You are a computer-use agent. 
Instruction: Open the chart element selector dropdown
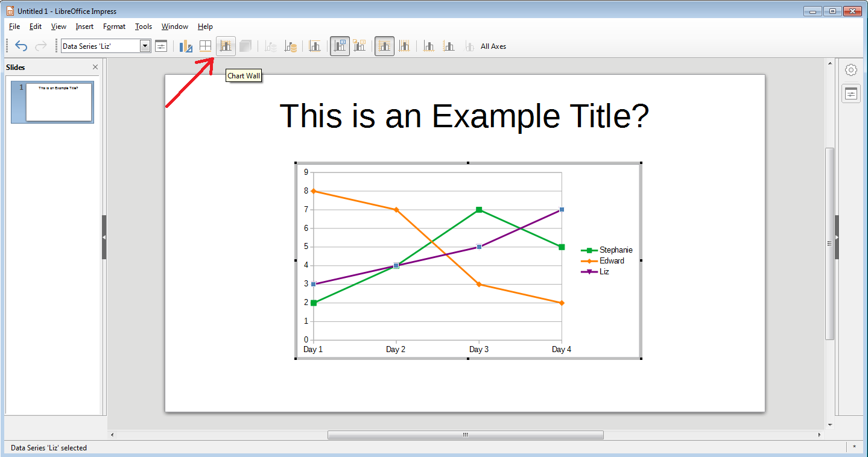(144, 45)
